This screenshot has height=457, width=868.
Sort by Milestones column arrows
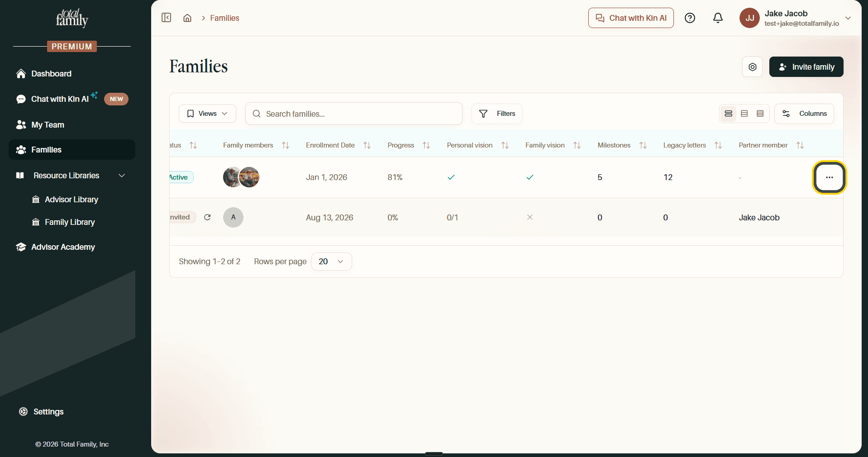point(643,145)
